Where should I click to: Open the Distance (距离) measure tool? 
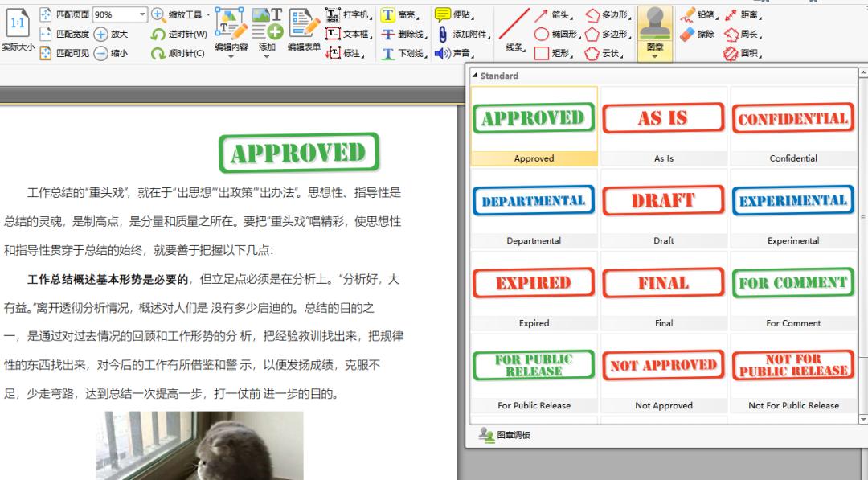tap(750, 14)
